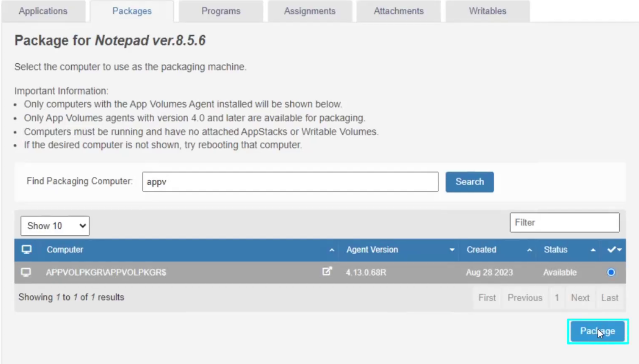Viewport: 639px width, 364px height.
Task: Click the checkmark selection icon in header
Action: [612, 249]
